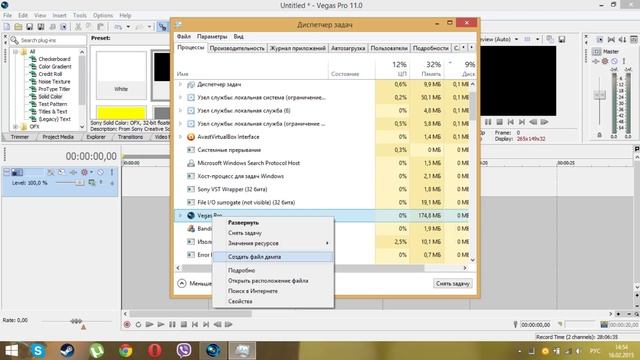Choose Создать файл дампа in context menu
The height and width of the screenshot is (360, 640).
tap(273, 257)
